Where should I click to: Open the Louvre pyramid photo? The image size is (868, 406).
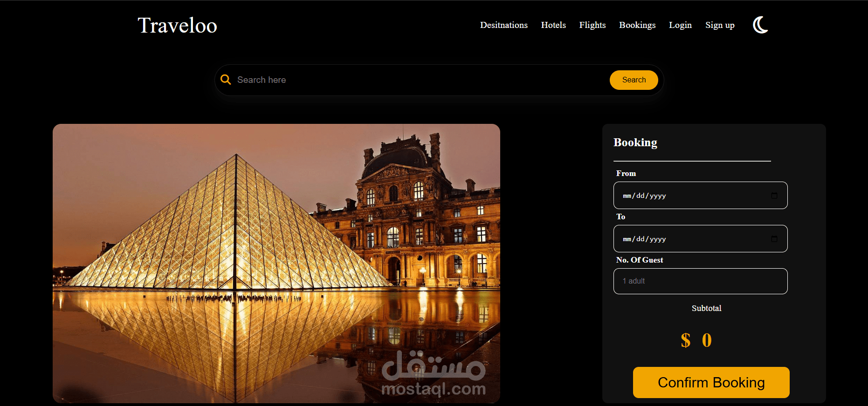click(x=276, y=264)
